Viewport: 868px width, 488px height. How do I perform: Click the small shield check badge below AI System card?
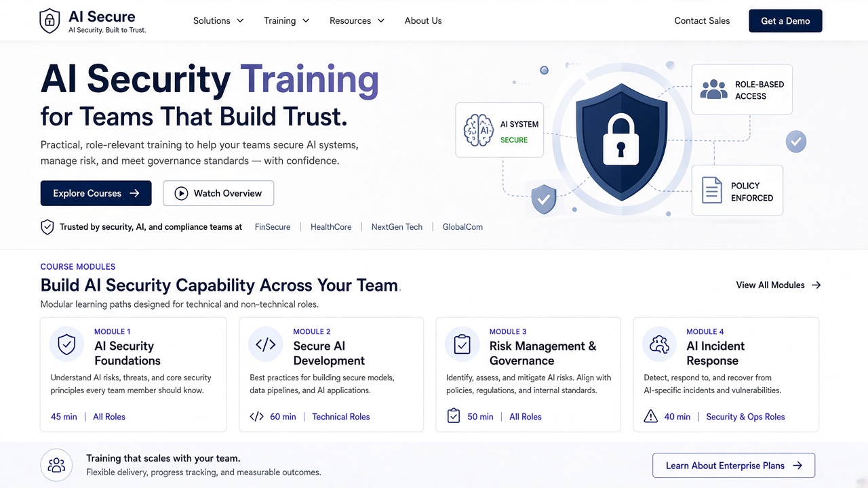point(543,199)
